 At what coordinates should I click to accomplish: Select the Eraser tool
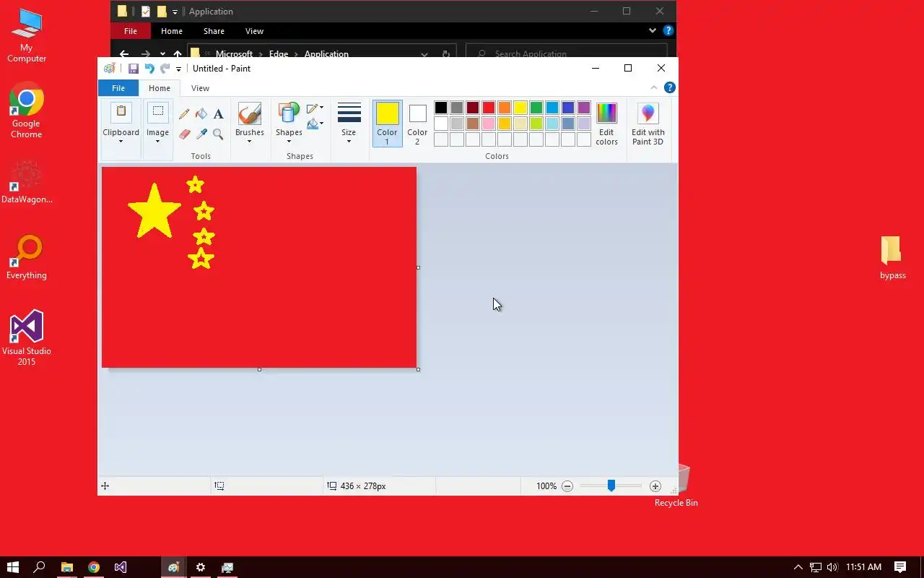click(x=184, y=134)
